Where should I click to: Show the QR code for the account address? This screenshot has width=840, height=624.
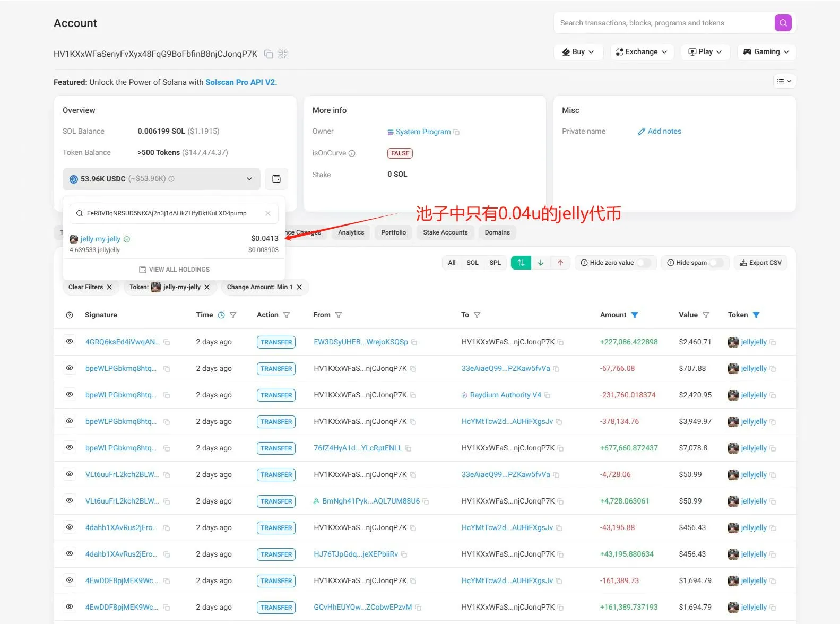[x=283, y=54]
